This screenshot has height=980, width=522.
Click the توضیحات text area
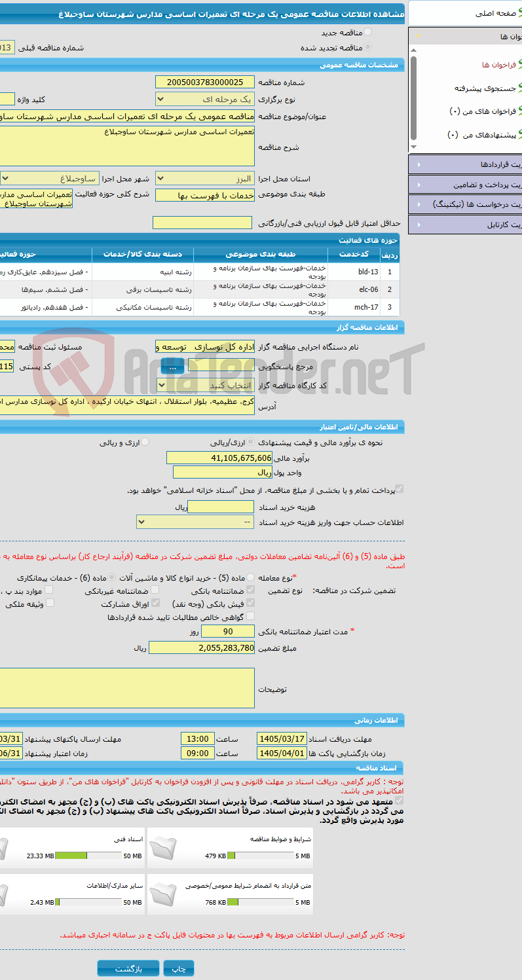(x=127, y=687)
